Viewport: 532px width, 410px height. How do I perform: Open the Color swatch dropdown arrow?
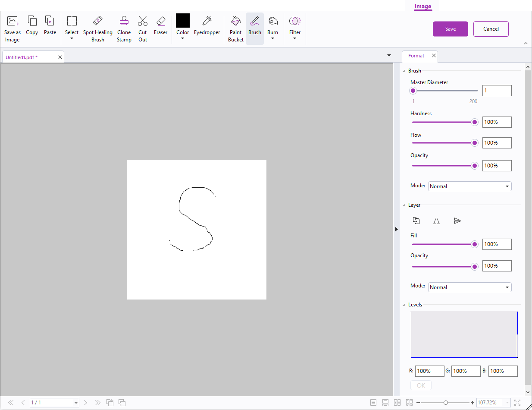[x=182, y=38]
